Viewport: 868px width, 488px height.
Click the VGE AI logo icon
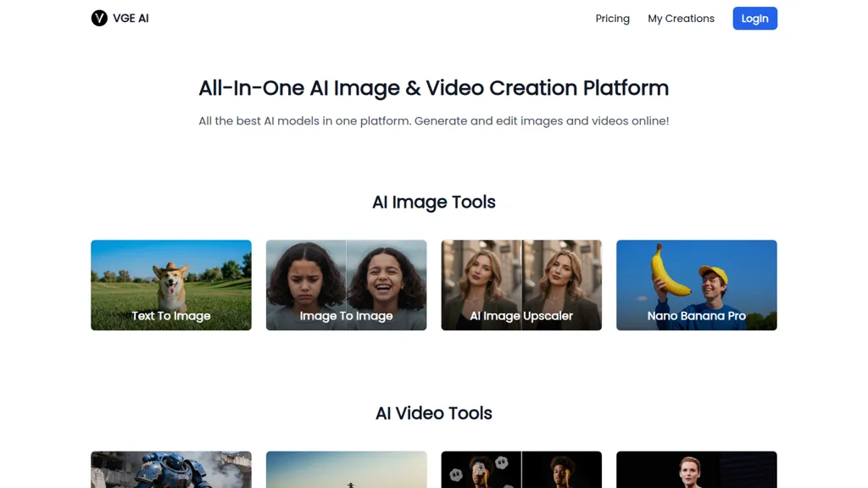[99, 19]
